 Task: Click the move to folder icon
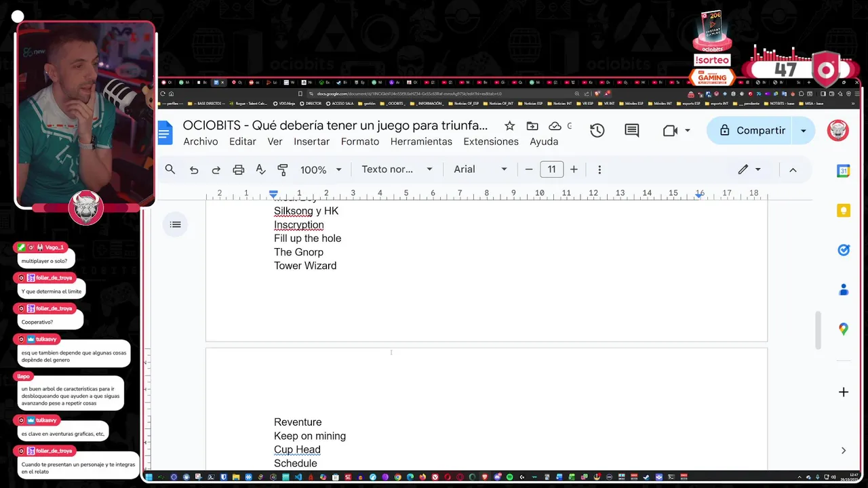(x=532, y=126)
